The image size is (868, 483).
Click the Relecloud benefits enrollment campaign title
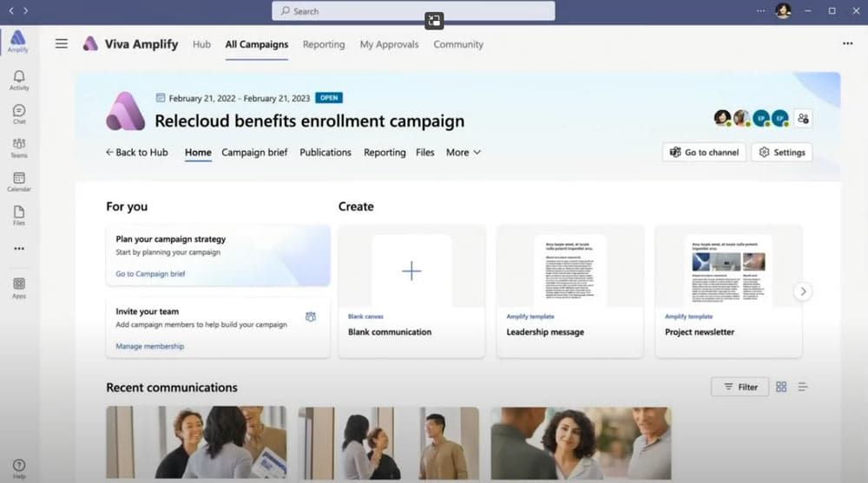click(x=310, y=121)
